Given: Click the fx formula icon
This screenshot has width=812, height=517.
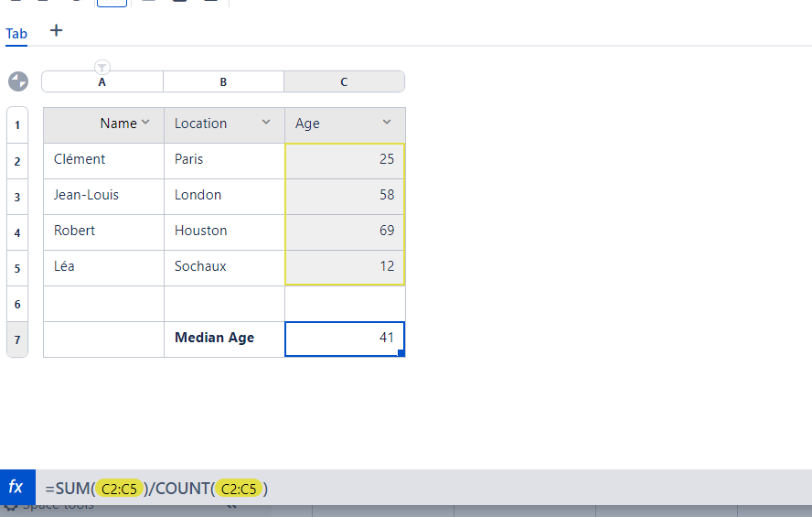Looking at the screenshot, I should [x=16, y=488].
